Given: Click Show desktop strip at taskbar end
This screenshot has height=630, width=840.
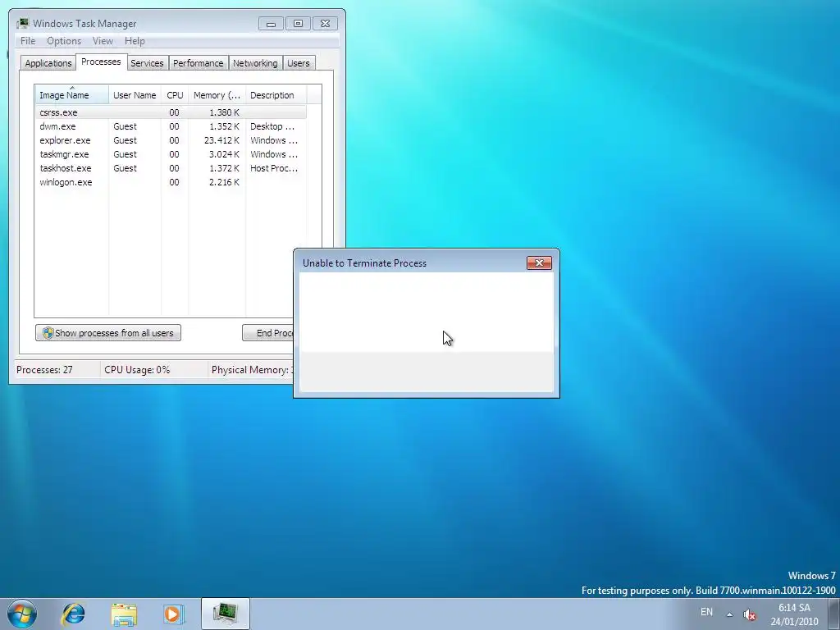Looking at the screenshot, I should point(833,614).
